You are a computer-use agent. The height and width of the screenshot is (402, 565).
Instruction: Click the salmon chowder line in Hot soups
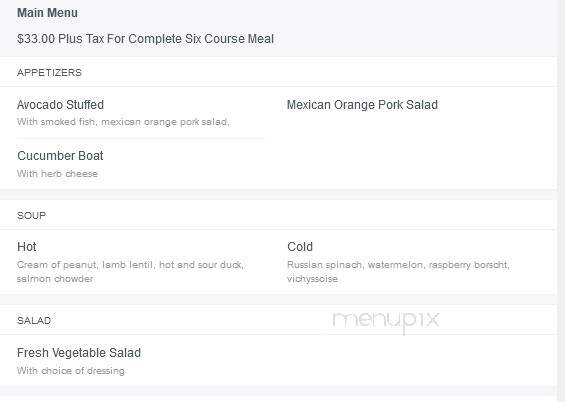pyautogui.click(x=55, y=279)
